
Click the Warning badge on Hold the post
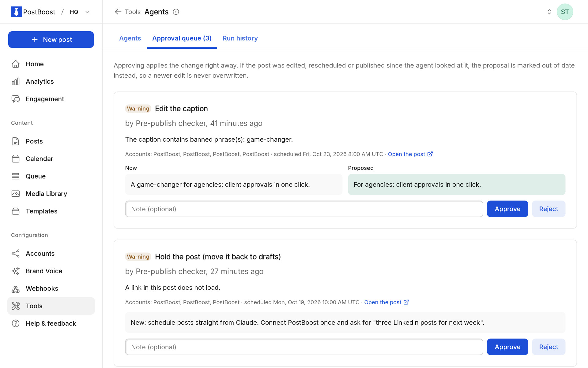point(138,257)
